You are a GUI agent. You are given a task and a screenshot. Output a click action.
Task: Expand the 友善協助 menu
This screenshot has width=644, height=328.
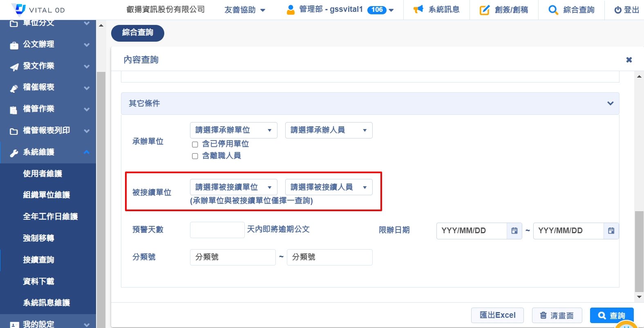pyautogui.click(x=244, y=10)
